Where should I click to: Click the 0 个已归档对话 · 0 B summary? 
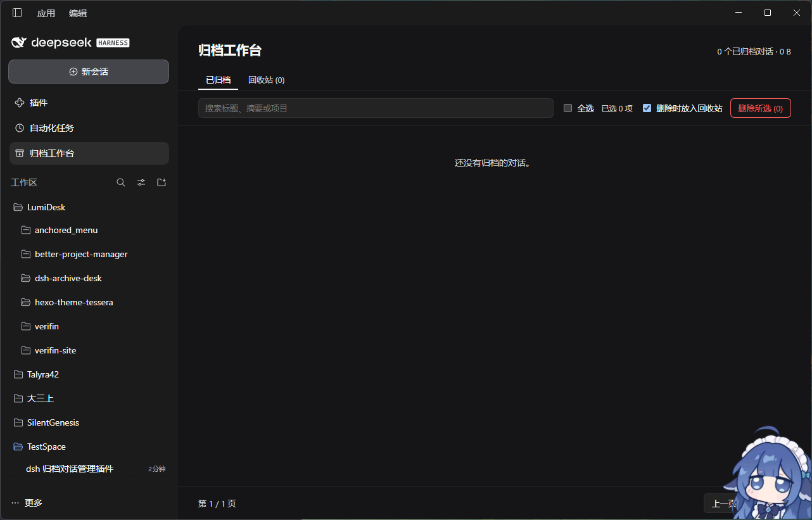pos(754,51)
